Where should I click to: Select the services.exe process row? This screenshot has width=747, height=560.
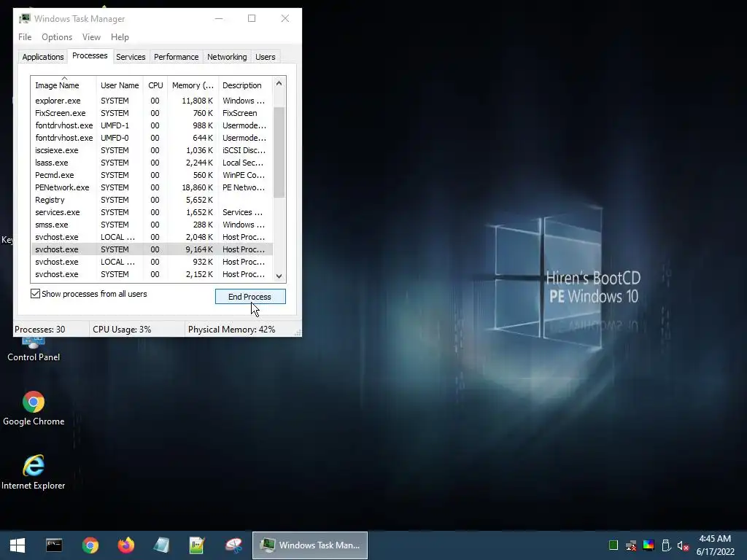click(152, 212)
